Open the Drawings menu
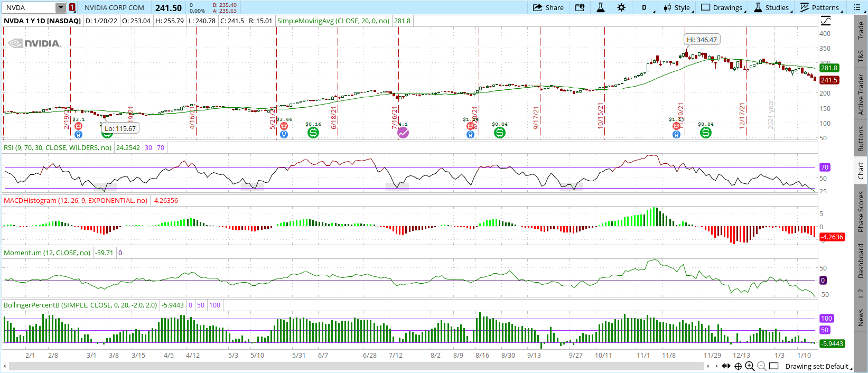 tap(722, 7)
